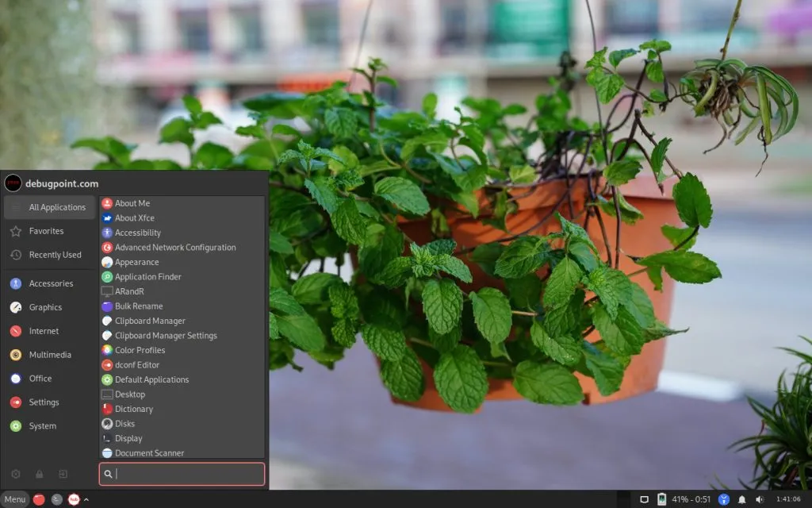
Task: Click the "debugpoint.com" username label
Action: tap(62, 183)
